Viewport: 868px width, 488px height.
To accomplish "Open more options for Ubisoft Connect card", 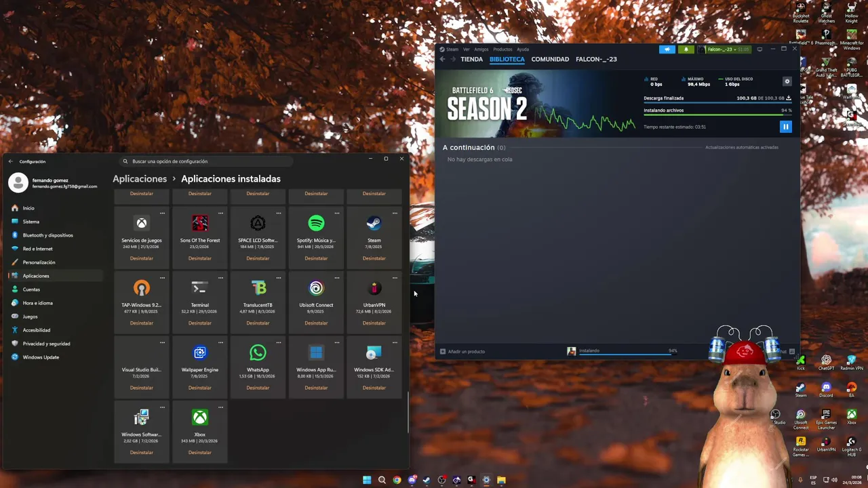I will point(336,277).
